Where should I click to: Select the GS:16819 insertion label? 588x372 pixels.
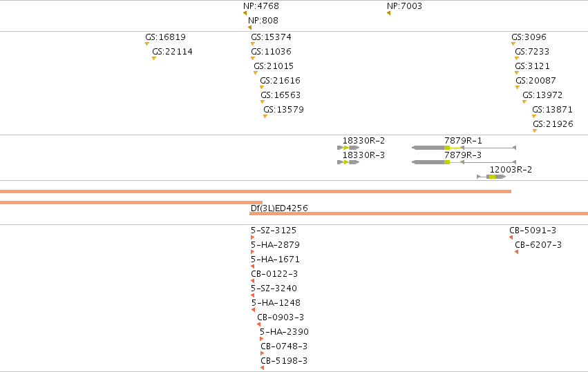coord(165,37)
